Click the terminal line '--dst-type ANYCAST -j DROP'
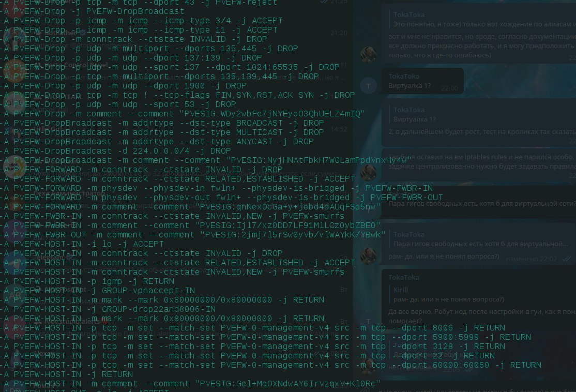Viewport: 576px width, 392px height. [x=157, y=142]
